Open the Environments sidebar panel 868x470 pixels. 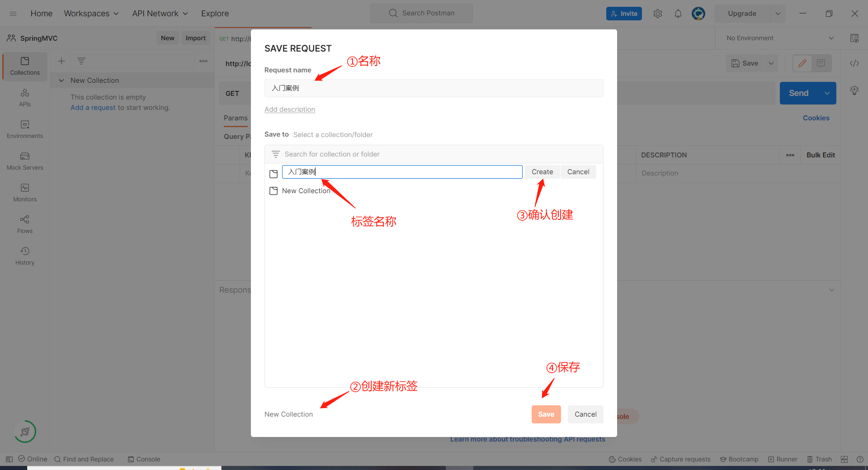coord(25,129)
